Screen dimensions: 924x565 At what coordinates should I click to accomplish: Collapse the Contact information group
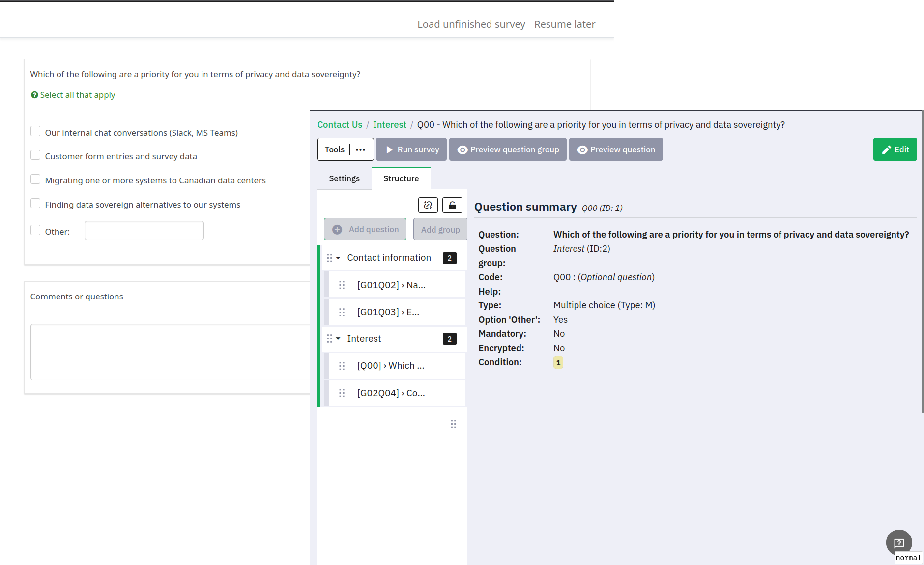338,258
